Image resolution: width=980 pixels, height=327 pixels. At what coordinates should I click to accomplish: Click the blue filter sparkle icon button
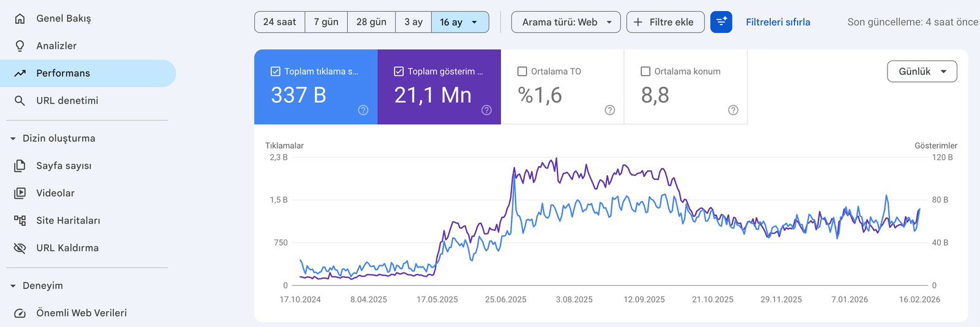(x=721, y=22)
